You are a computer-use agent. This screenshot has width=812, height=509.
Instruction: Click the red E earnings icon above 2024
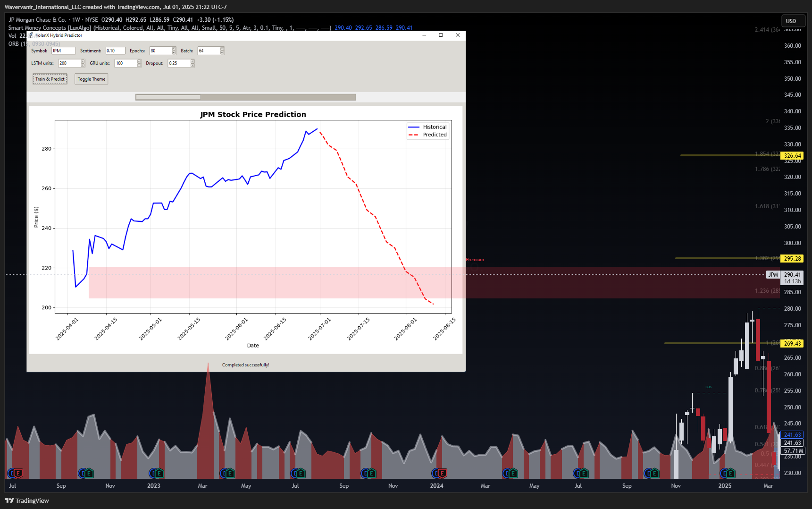(442, 473)
